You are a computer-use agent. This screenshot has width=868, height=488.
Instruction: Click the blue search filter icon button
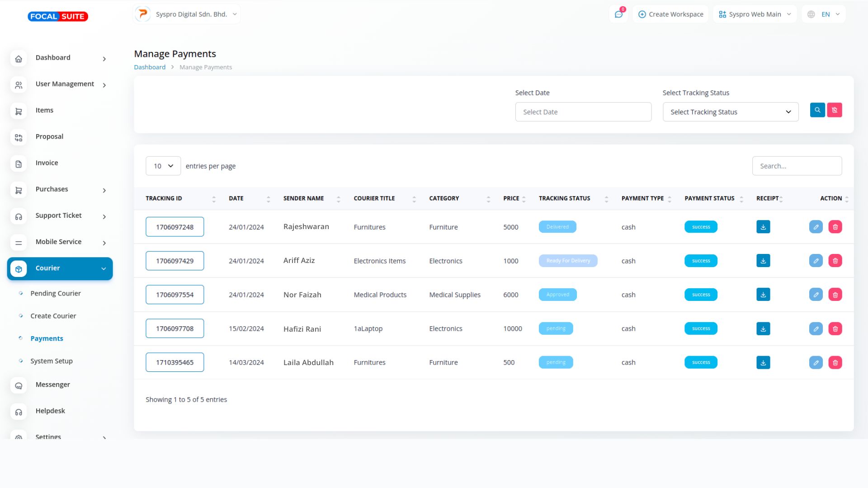(x=817, y=110)
